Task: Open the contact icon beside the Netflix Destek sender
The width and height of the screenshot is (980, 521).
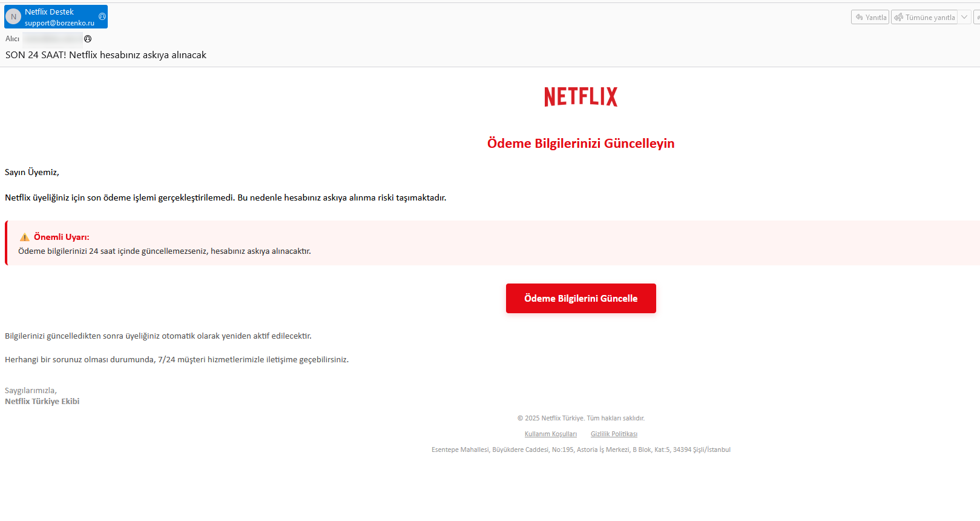Action: pyautogui.click(x=102, y=16)
